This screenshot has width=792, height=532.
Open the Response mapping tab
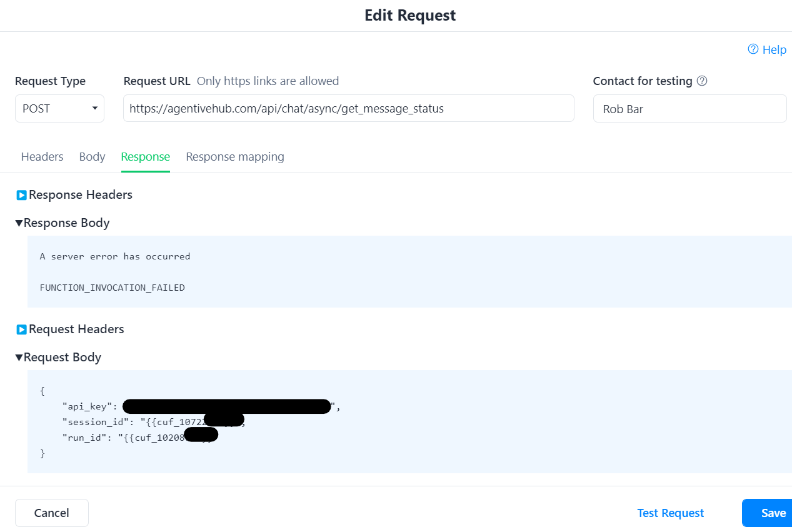[235, 156]
